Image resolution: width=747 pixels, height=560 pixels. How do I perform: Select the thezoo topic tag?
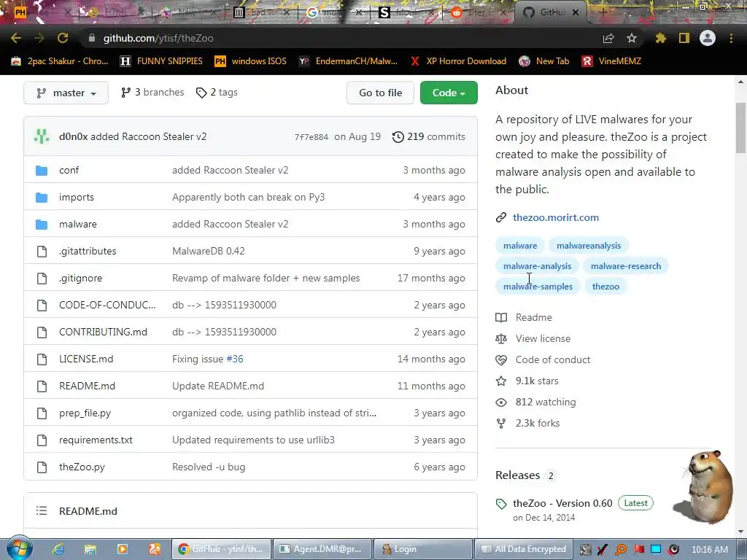pyautogui.click(x=605, y=287)
